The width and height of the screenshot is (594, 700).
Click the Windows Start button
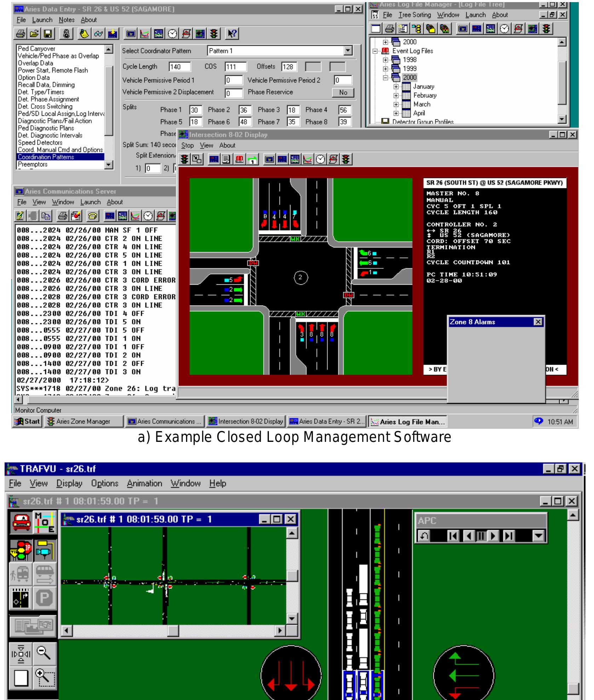point(27,421)
